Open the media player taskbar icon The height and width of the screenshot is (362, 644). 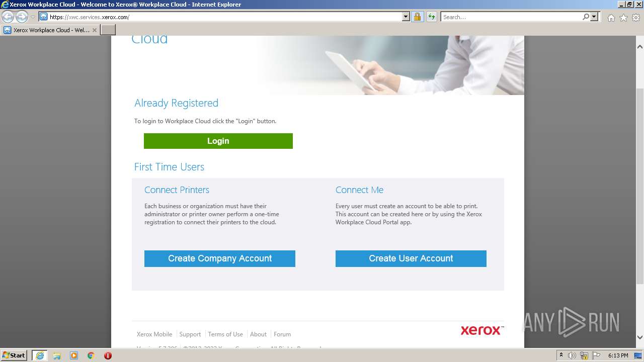74,355
